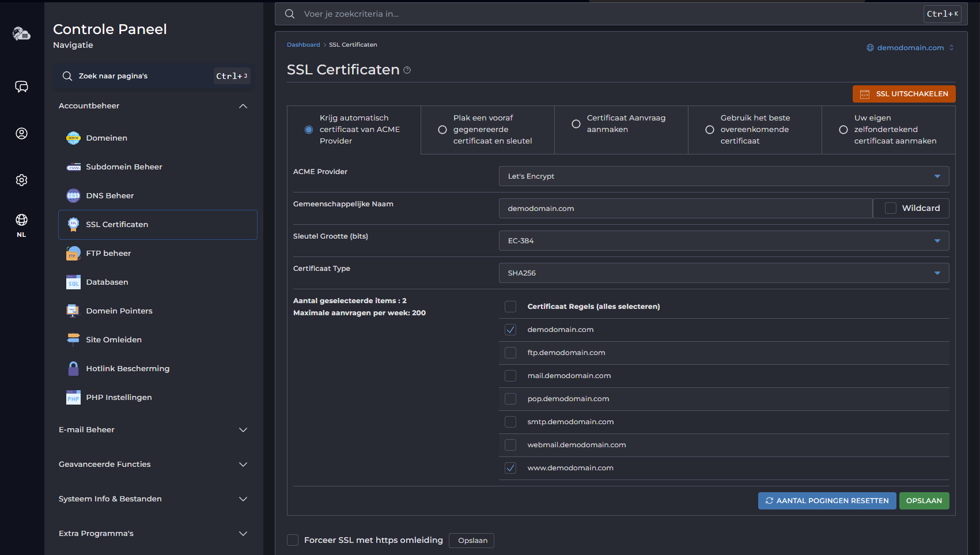
Task: Click the small Opslaan button for Forceer SSL
Action: (472, 541)
